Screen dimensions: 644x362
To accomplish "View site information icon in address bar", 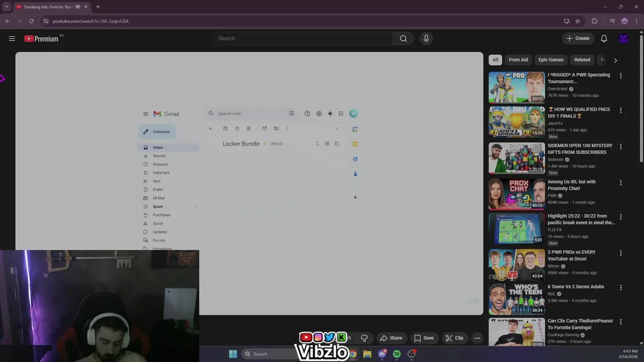I will [x=46, y=21].
